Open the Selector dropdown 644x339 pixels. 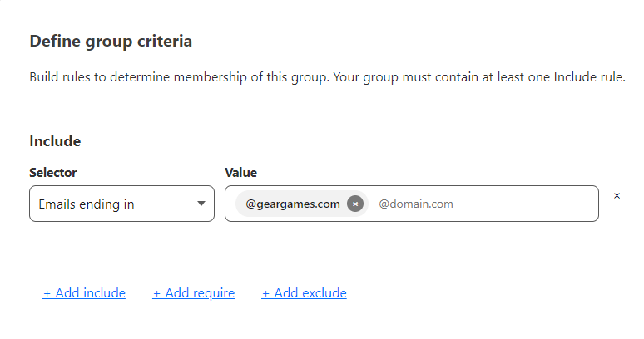(121, 204)
